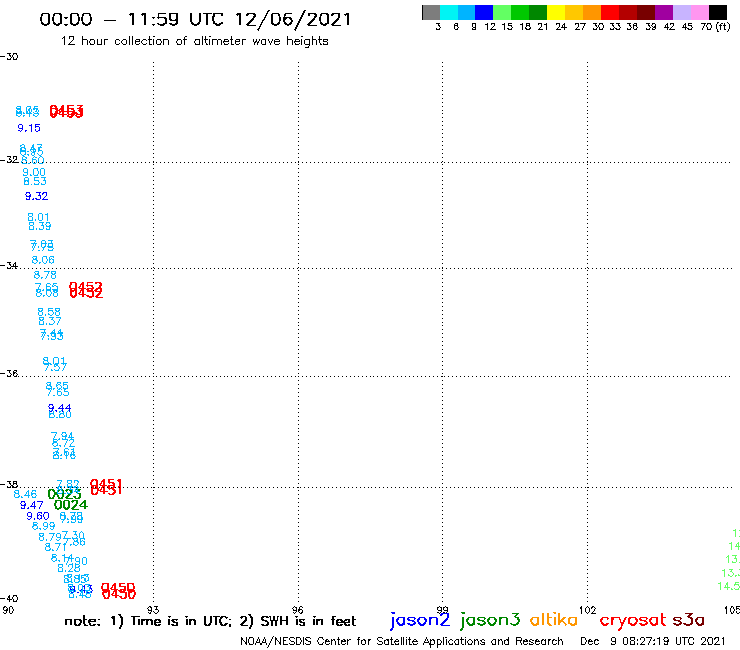The height and width of the screenshot is (650, 740).
Task: Click the latitude axis label -32
Action: [x=9, y=160]
